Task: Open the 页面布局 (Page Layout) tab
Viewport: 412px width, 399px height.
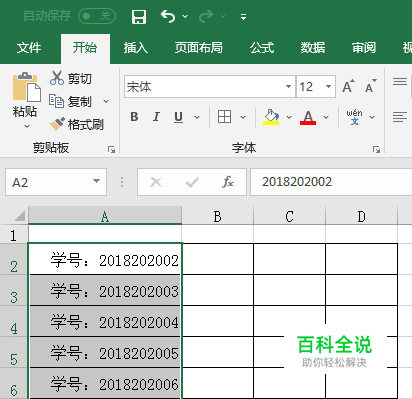Action: coord(199,48)
